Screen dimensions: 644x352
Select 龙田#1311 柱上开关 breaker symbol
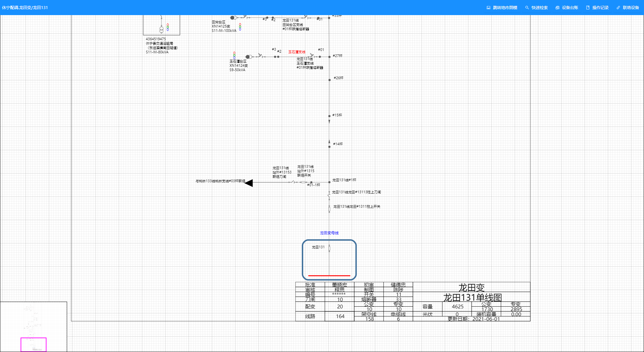pyautogui.click(x=329, y=209)
